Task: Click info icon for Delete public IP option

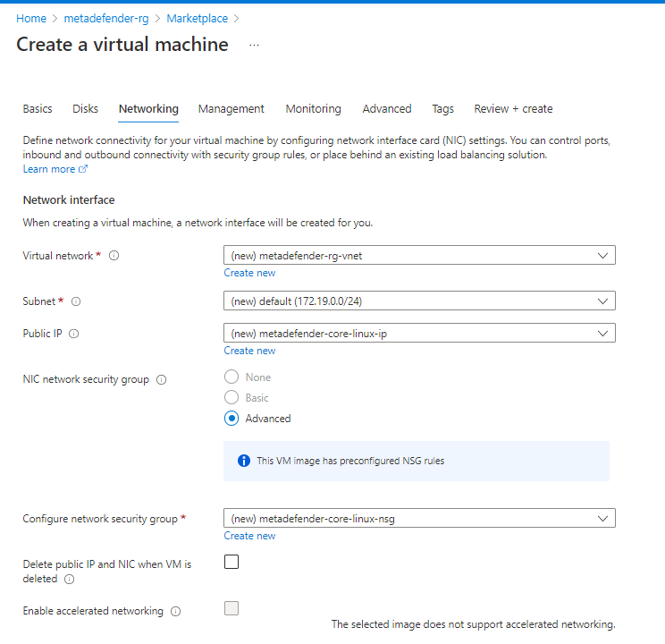Action: [69, 579]
